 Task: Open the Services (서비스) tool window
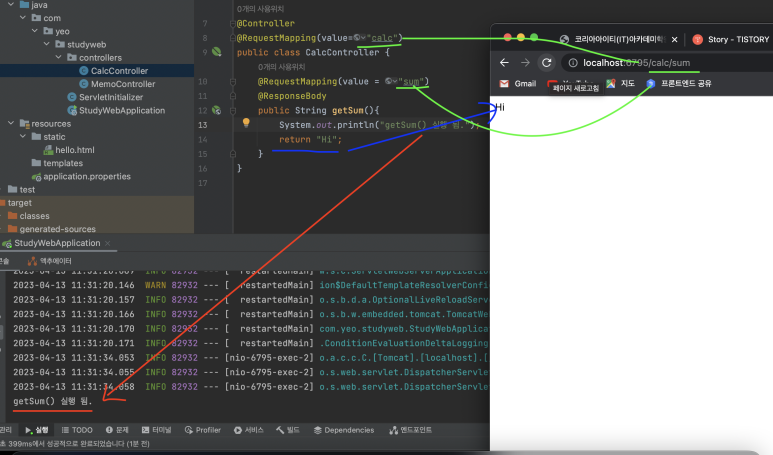coord(249,430)
